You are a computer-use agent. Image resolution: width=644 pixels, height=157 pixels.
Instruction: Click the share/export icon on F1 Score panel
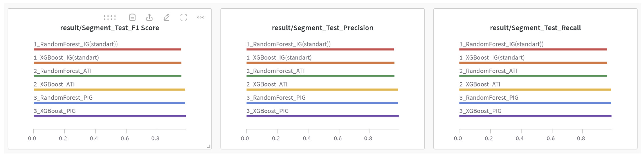click(149, 17)
